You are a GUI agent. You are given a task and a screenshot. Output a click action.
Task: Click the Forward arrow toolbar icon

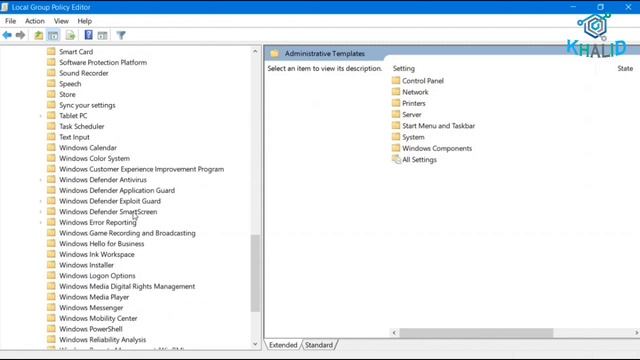(x=20, y=35)
